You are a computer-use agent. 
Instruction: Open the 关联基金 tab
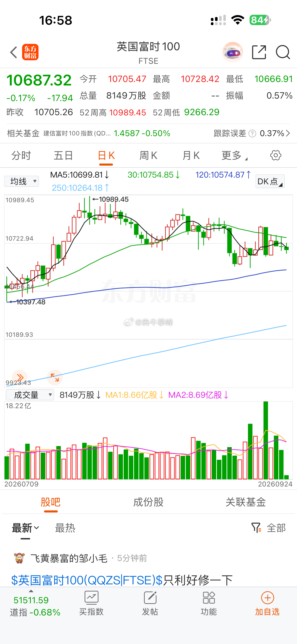click(246, 502)
